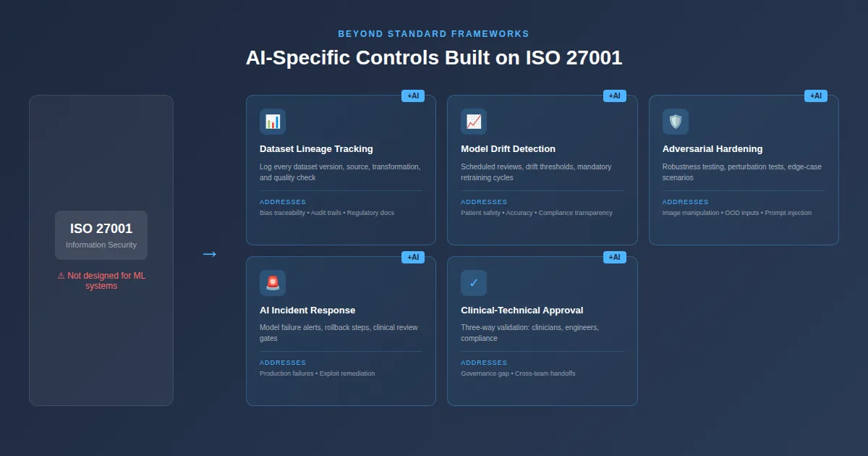Click the shield icon on Adversarial Hardening card

coord(676,122)
